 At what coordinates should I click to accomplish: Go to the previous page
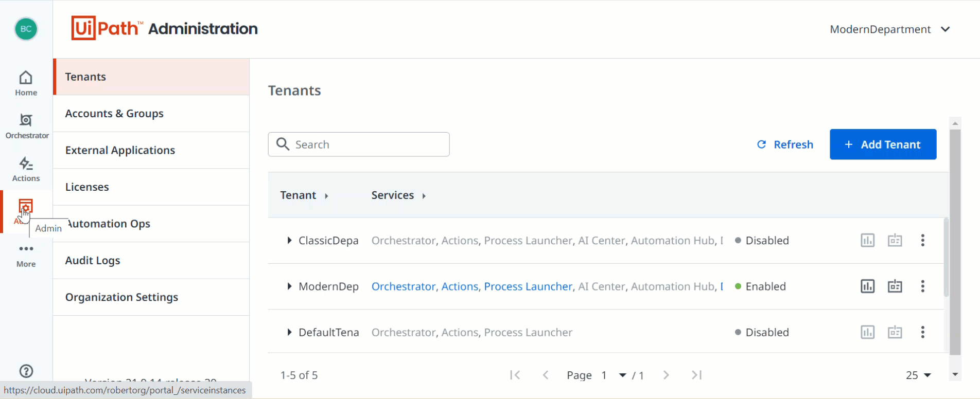tap(546, 375)
